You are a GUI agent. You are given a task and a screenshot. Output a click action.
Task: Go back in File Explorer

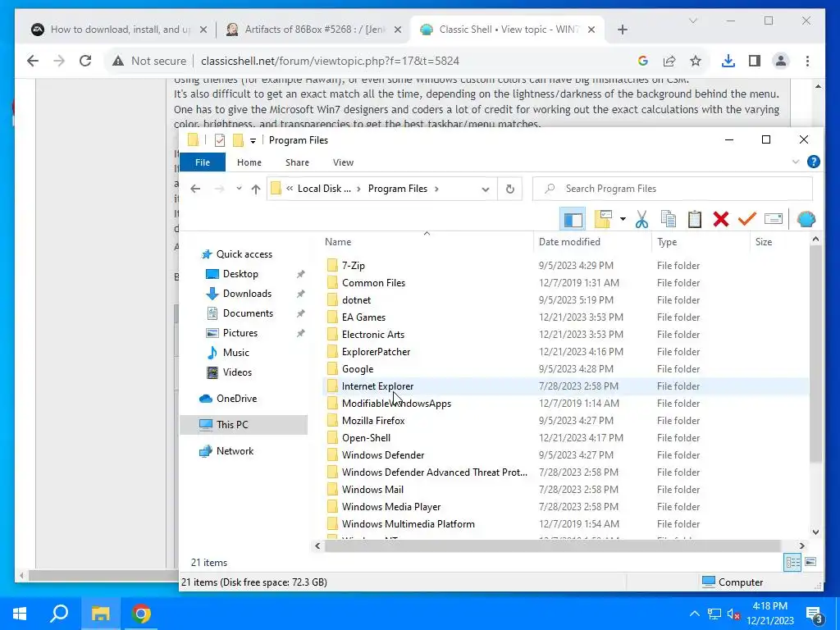point(195,189)
